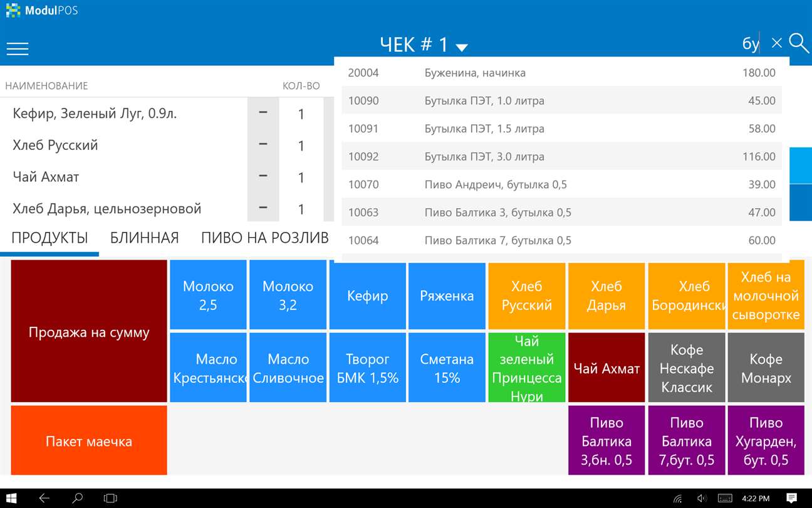Click the ModulPOS logo in title bar

[x=41, y=10]
